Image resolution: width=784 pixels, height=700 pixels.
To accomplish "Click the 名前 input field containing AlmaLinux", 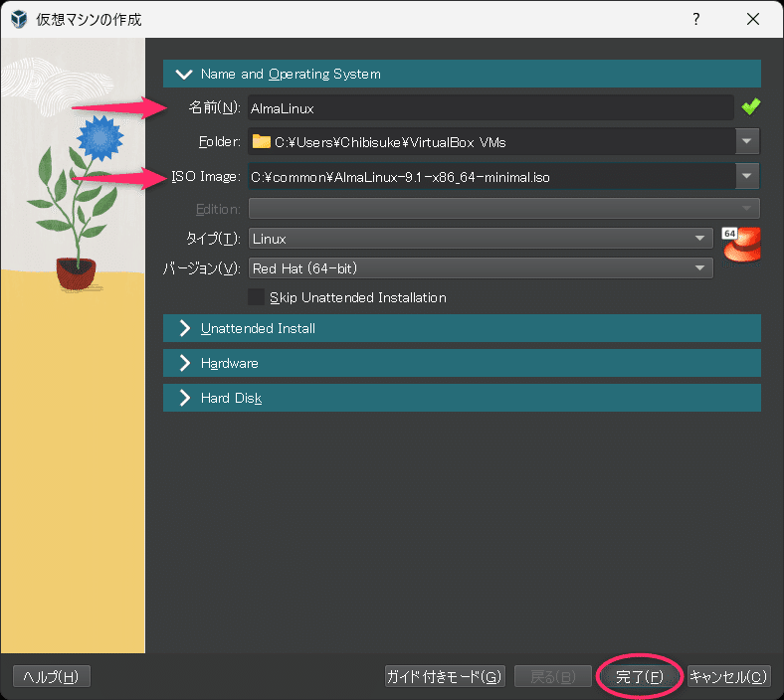I will click(490, 108).
